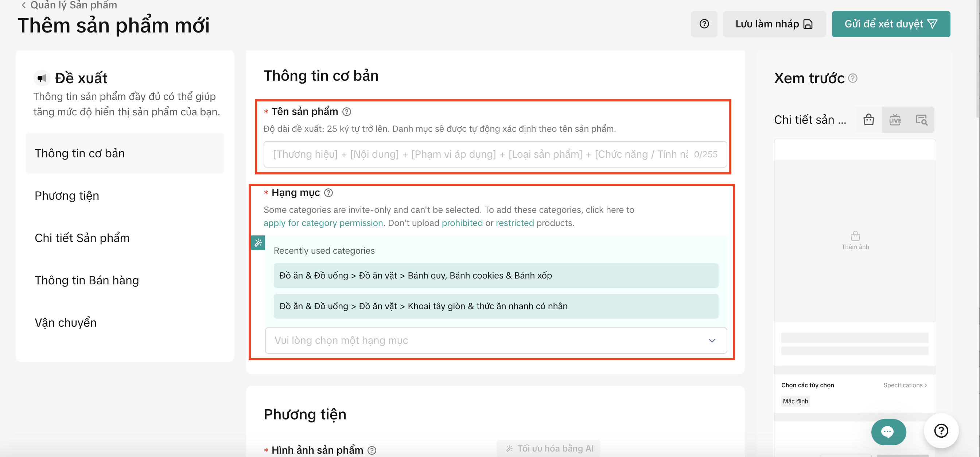Click info icon next to Hạng mục
This screenshot has width=980, height=457.
pos(328,193)
